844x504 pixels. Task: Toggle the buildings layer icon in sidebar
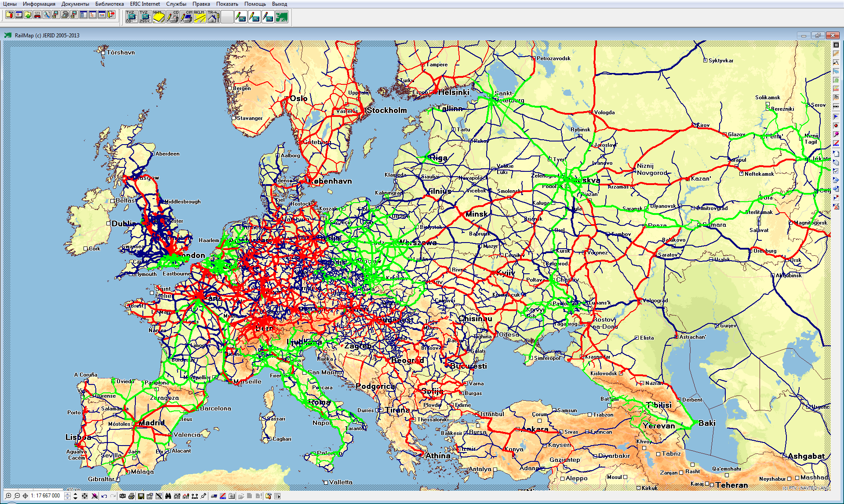(x=836, y=97)
